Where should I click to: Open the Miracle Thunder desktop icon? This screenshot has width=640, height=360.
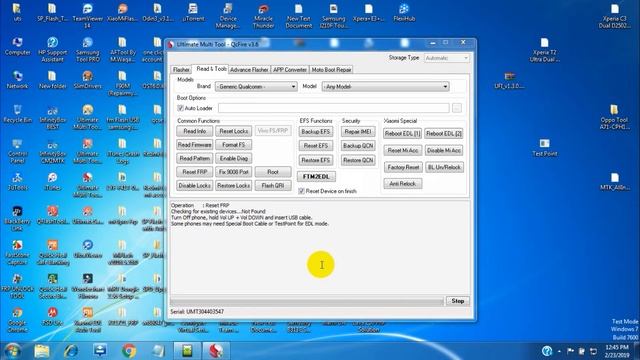pyautogui.click(x=263, y=15)
